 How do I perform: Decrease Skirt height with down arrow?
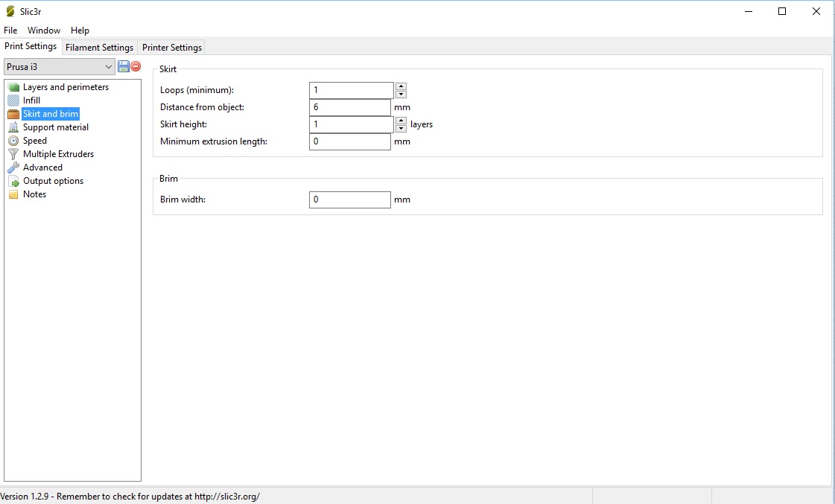(401, 128)
